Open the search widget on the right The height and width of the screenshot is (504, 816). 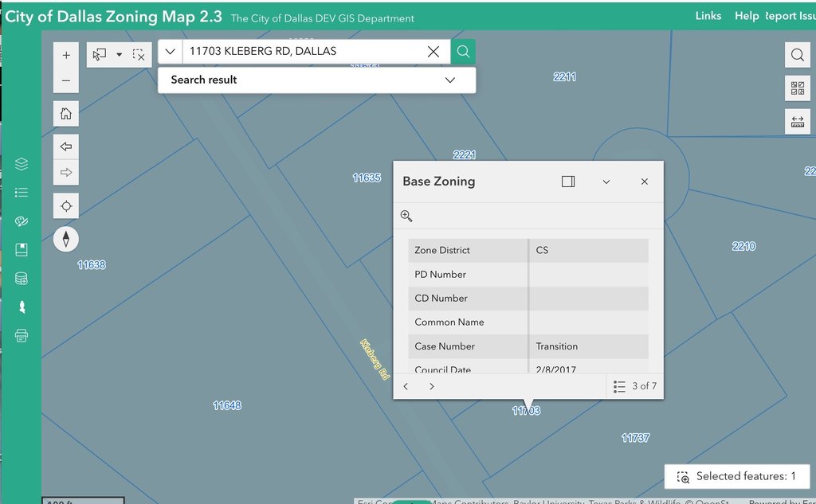pyautogui.click(x=797, y=55)
